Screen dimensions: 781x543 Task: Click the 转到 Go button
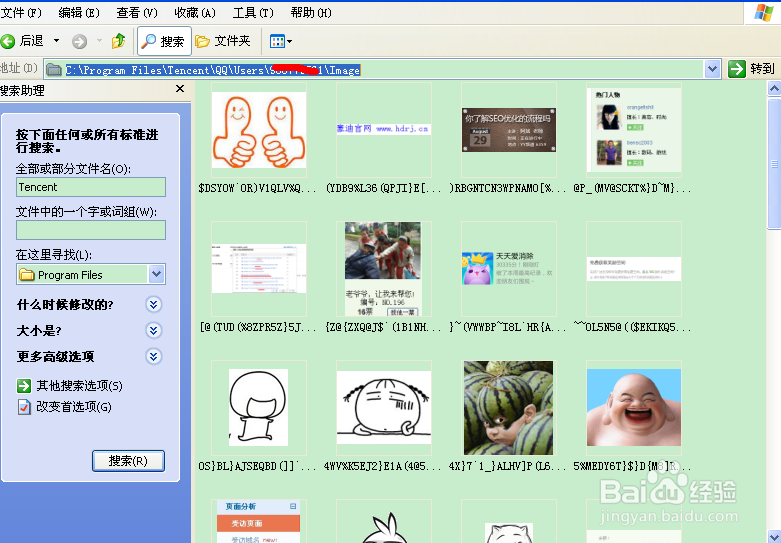(752, 69)
